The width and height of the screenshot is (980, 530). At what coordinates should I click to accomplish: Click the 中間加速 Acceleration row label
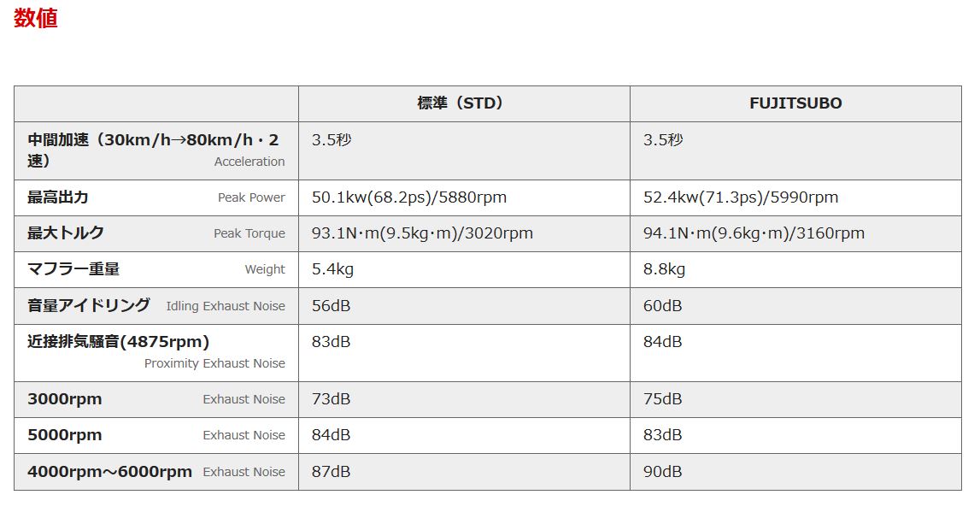click(x=156, y=150)
